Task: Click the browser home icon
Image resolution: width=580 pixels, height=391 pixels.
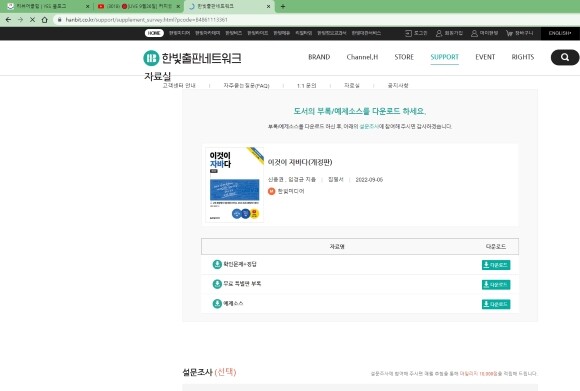Action: coord(44,20)
